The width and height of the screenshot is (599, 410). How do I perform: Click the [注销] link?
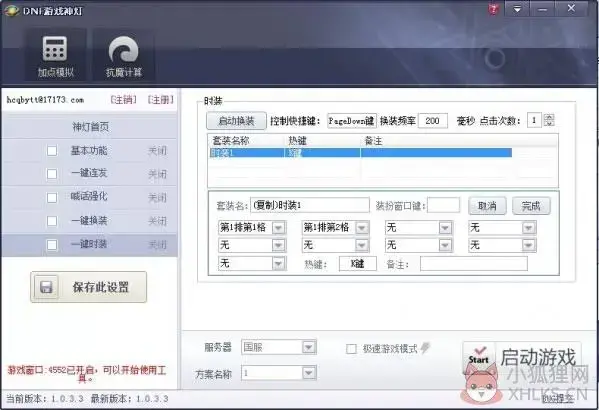[x=123, y=100]
